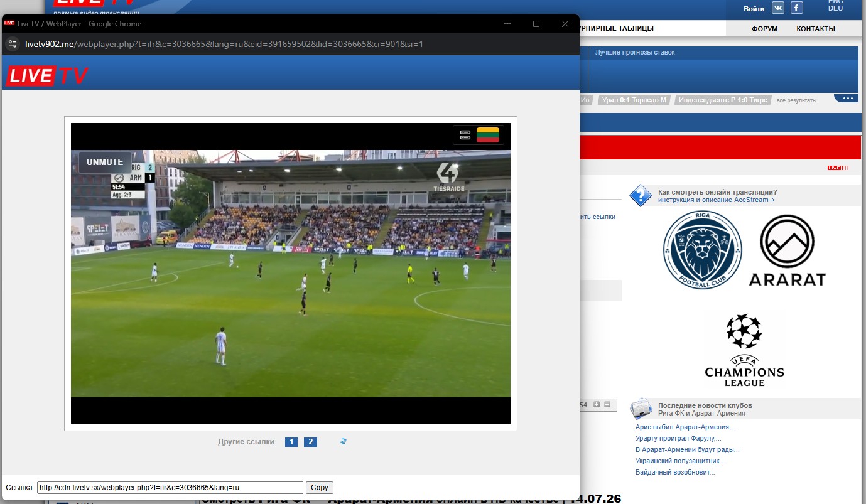866x504 pixels.
Task: Open Лучшие прогнозы ставок section
Action: (x=635, y=53)
